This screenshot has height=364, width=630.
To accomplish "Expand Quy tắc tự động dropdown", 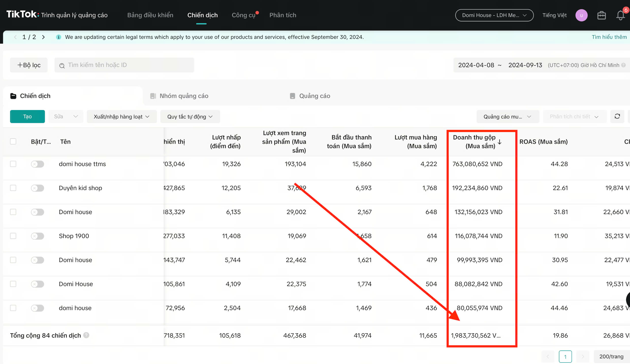I will click(190, 116).
